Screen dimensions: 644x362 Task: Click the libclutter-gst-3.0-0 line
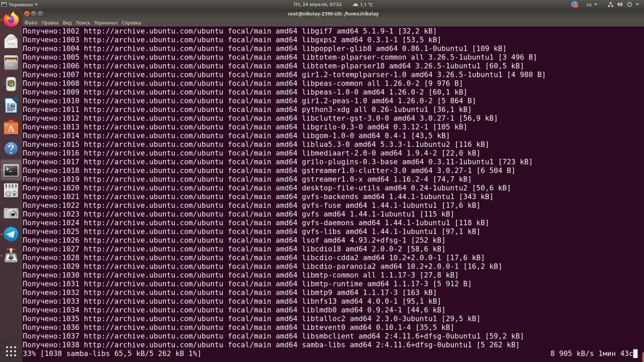coord(260,118)
